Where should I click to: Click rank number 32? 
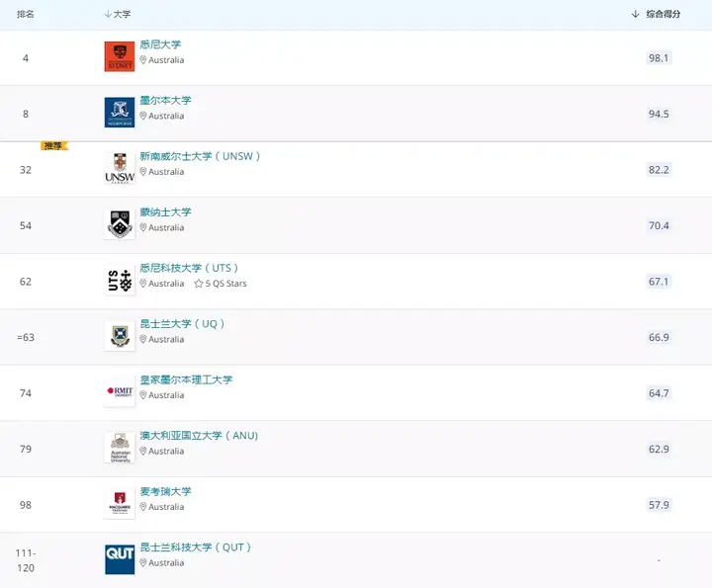(26, 170)
